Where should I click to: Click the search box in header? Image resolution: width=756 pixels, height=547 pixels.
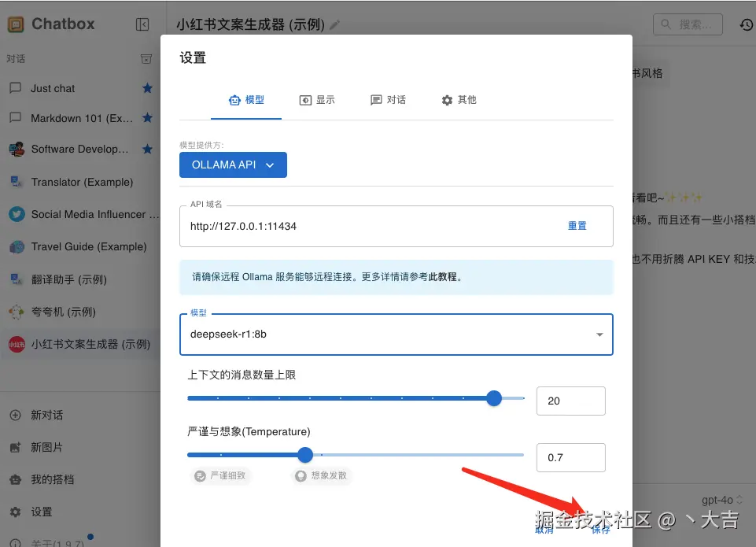coord(688,24)
